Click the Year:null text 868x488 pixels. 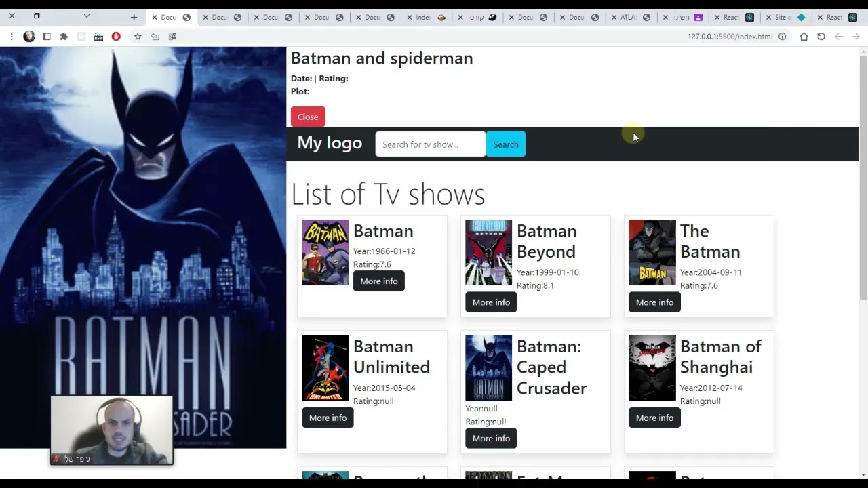pos(481,409)
